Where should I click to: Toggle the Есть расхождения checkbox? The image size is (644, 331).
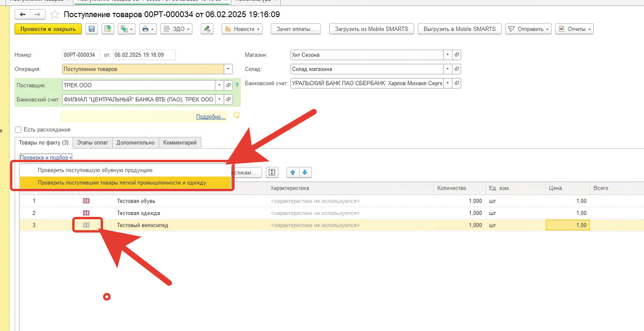point(18,129)
